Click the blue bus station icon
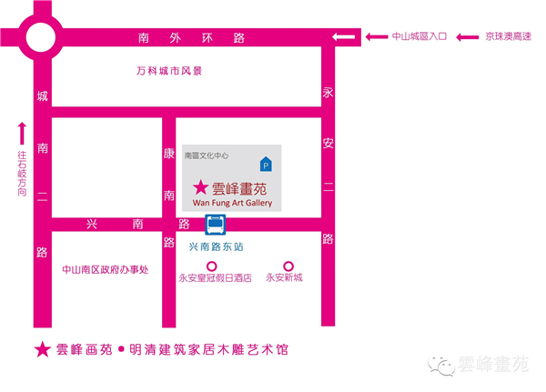Screen dimensions: 546x392 216,224
